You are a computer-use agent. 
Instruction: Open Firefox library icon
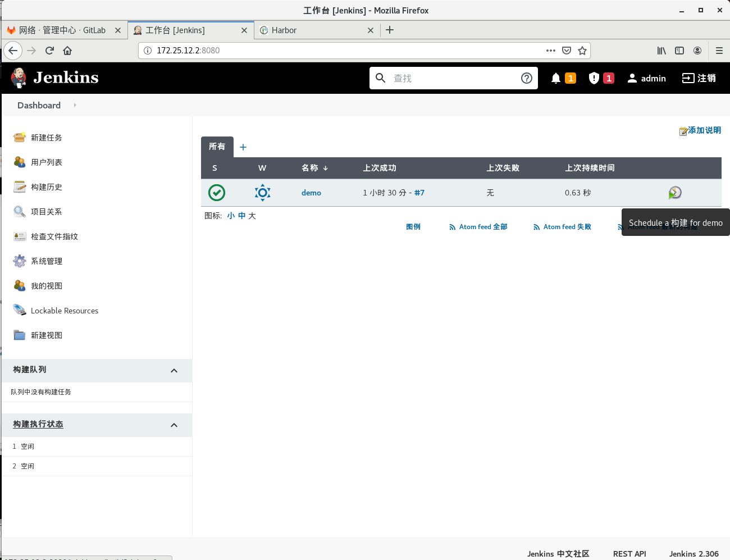[x=661, y=51]
